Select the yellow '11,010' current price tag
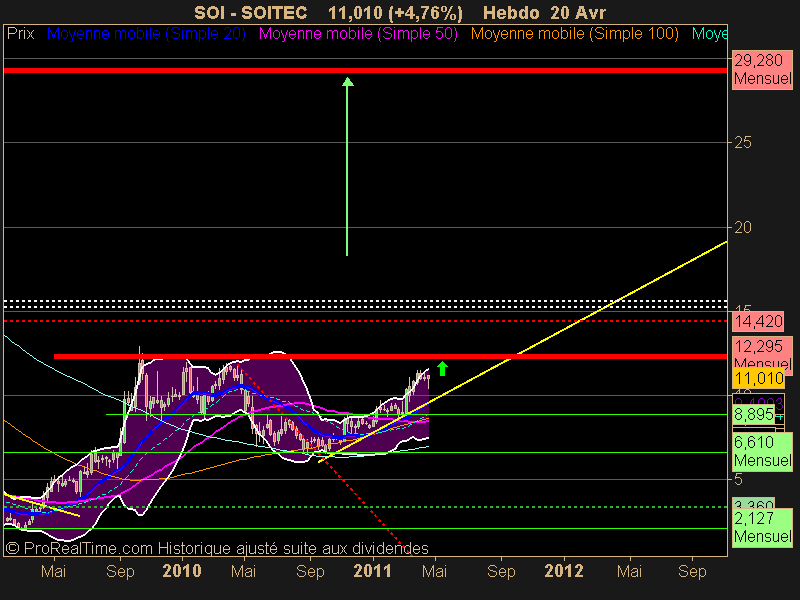The width and height of the screenshot is (800, 600). 758,379
